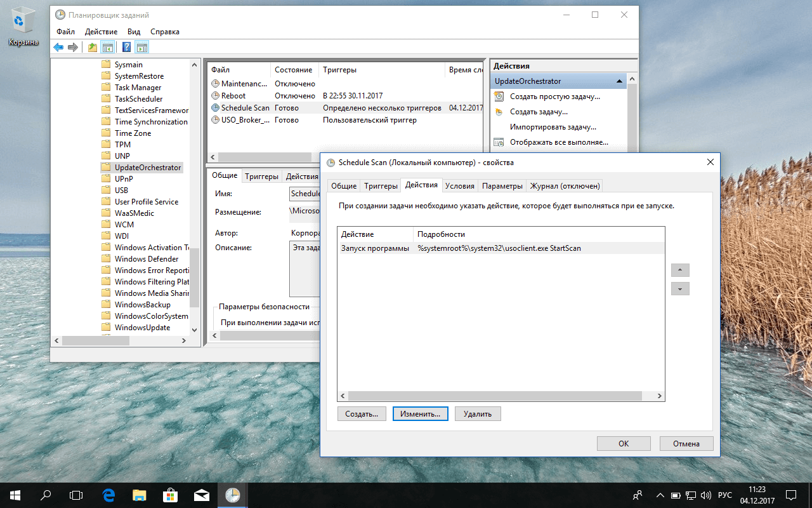812x508 pixels.
Task: Switch to the Триггеры tab in properties dialog
Action: (x=380, y=185)
